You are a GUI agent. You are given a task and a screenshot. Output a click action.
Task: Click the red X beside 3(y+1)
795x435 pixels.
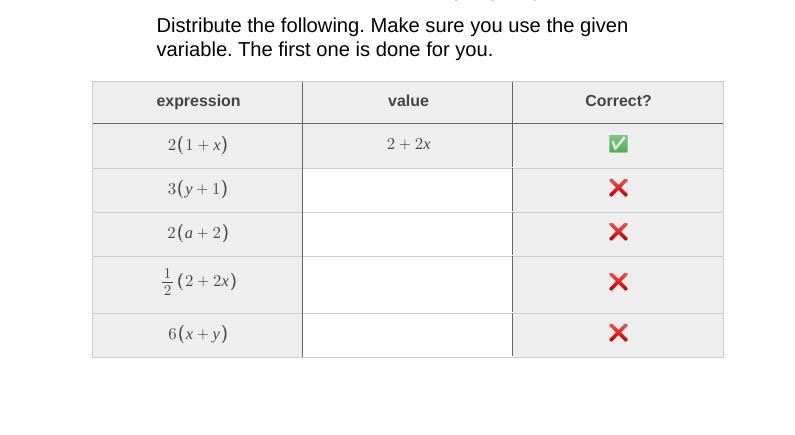click(618, 188)
